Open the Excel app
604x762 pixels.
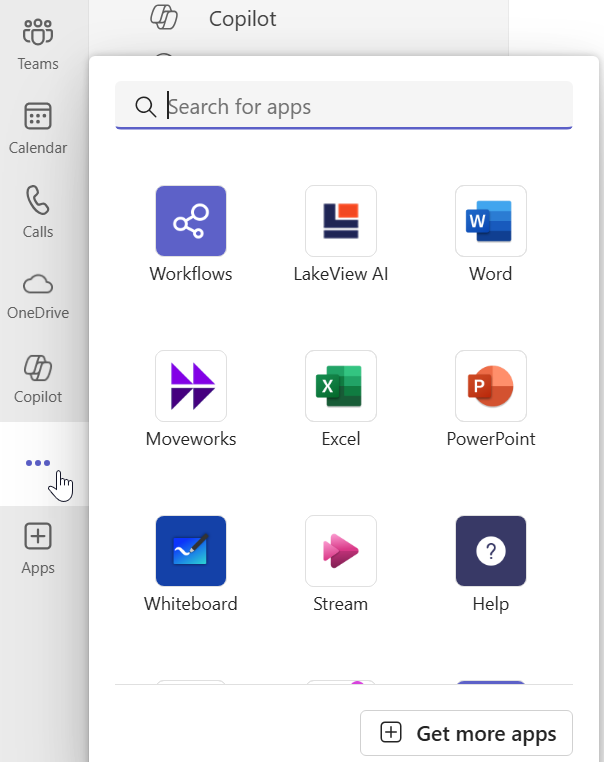tap(341, 399)
